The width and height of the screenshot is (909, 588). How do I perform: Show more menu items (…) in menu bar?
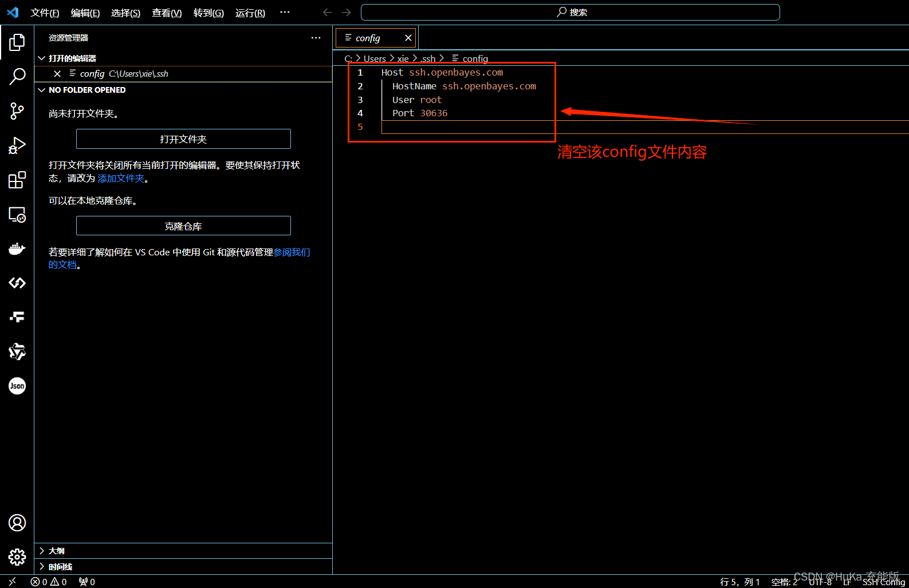coord(285,12)
